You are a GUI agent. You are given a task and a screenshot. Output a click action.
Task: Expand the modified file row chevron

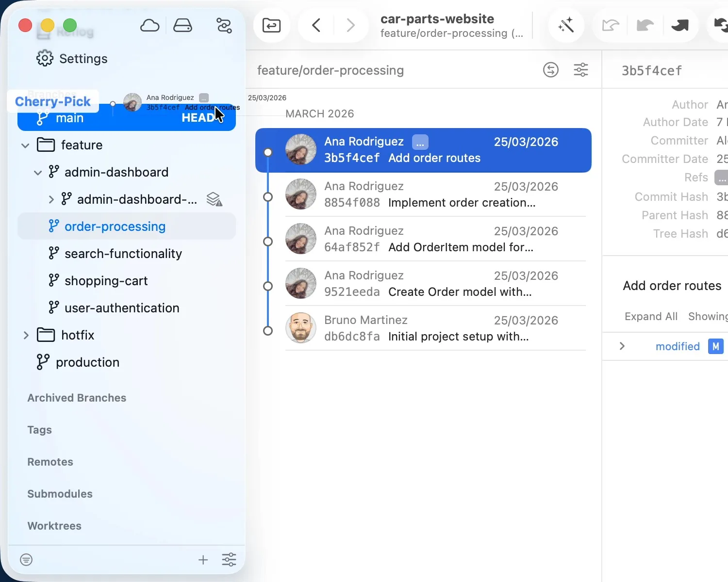click(x=622, y=346)
